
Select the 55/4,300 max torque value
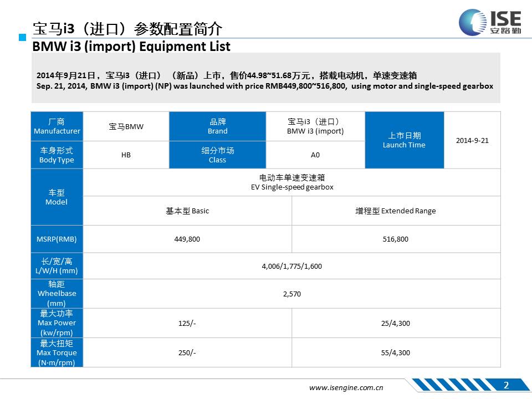[x=395, y=353]
